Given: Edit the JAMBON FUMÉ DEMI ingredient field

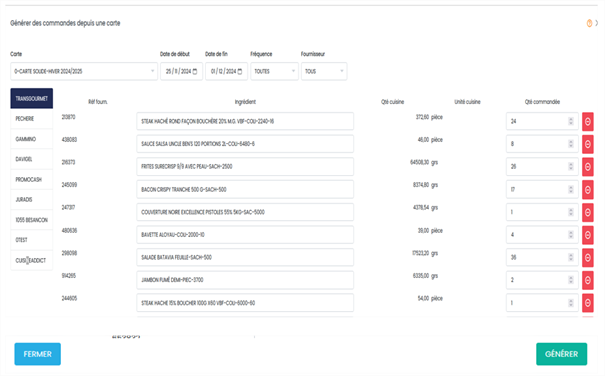Looking at the screenshot, I should click(x=245, y=280).
